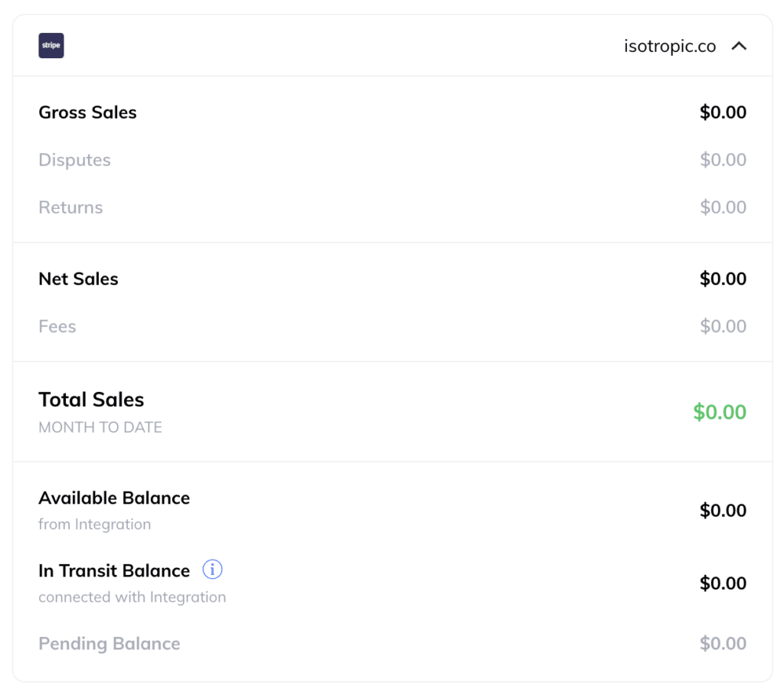Click the MONTH TO DATE subtitle

tap(100, 427)
